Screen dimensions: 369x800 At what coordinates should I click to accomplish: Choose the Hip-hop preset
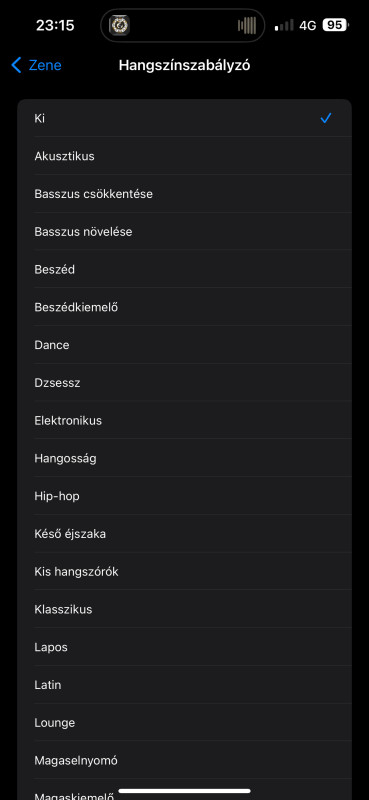[x=184, y=496]
